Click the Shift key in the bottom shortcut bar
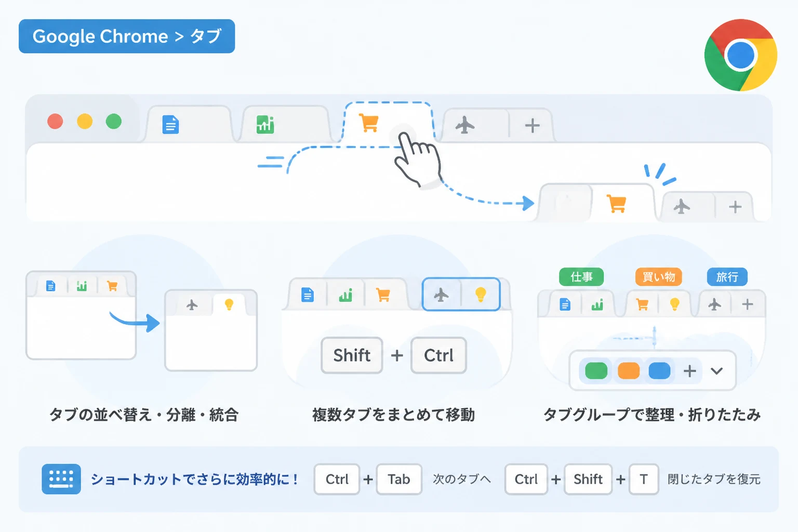 588,479
